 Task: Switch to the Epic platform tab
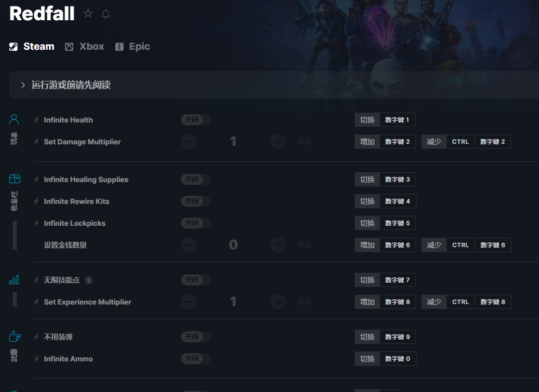(x=133, y=46)
